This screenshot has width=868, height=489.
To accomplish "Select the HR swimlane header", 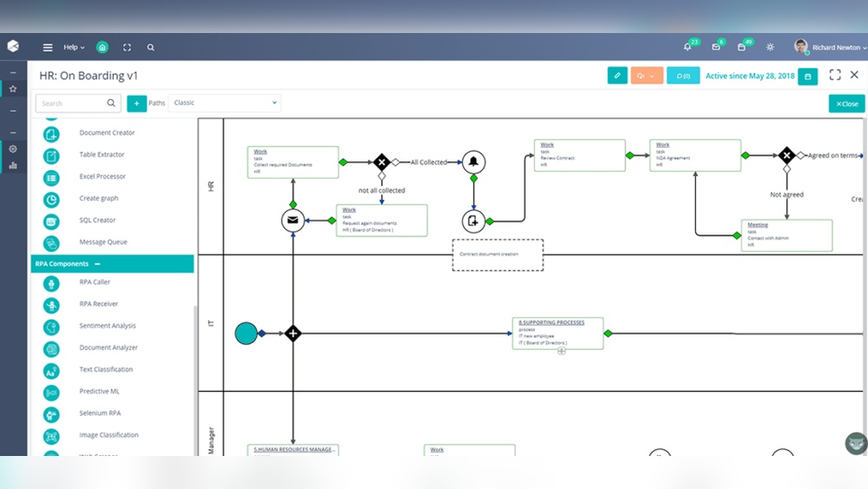I will [211, 187].
